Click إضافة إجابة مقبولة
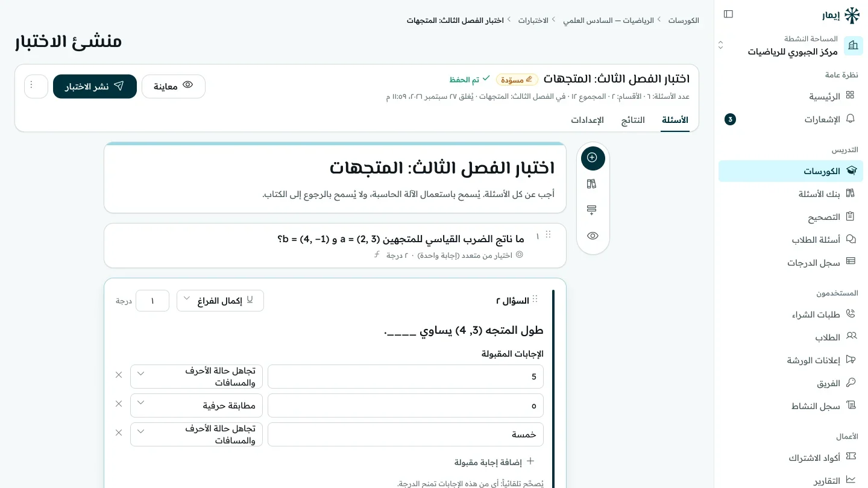The image size is (868, 488). coord(494,462)
